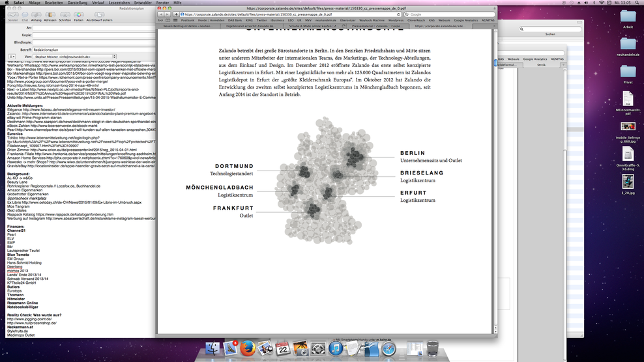The width and height of the screenshot is (644, 362).
Task: Open Wordpress bookmark
Action: coord(396,20)
